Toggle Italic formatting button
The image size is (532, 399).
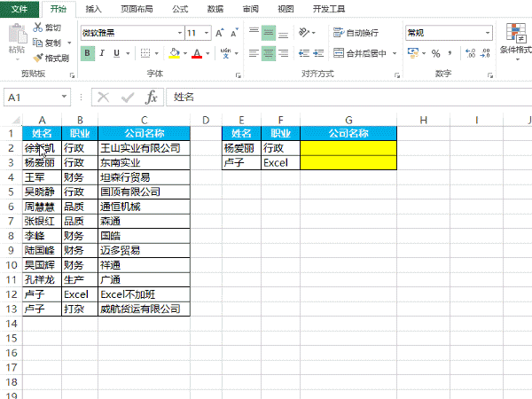coord(104,53)
